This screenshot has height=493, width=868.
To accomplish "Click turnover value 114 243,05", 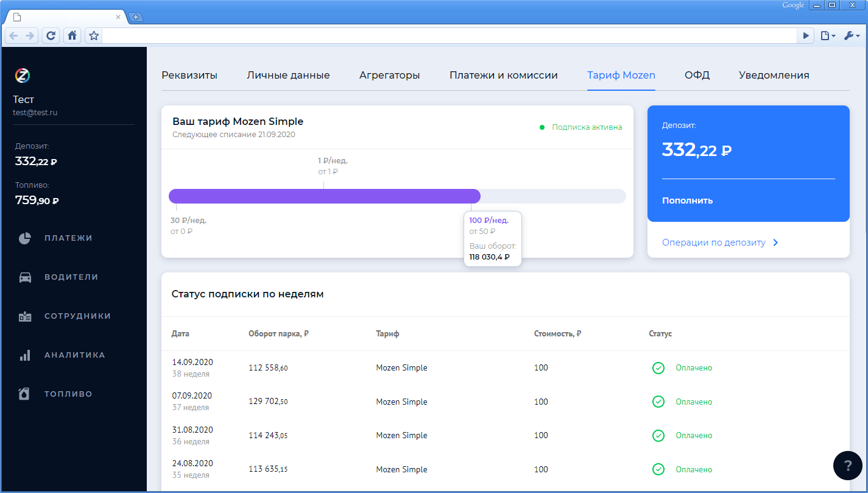I will [268, 436].
